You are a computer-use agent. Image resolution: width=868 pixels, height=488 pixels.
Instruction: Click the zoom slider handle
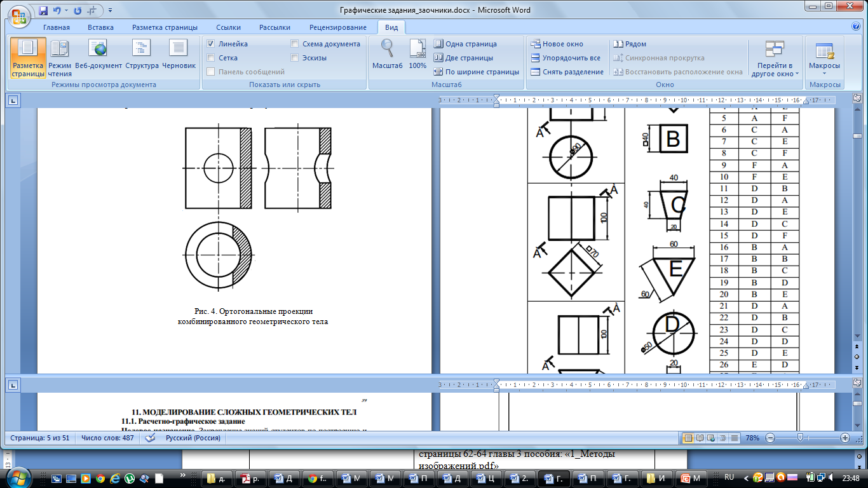[x=800, y=438]
